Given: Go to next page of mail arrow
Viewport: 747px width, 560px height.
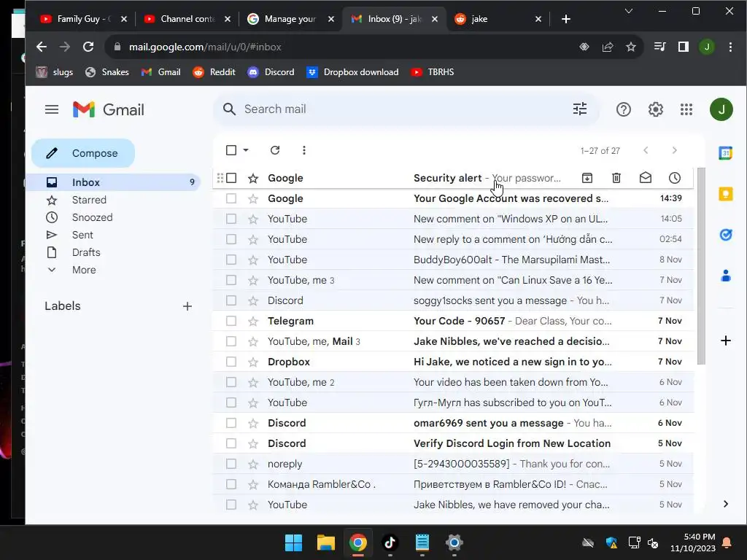Looking at the screenshot, I should point(674,150).
